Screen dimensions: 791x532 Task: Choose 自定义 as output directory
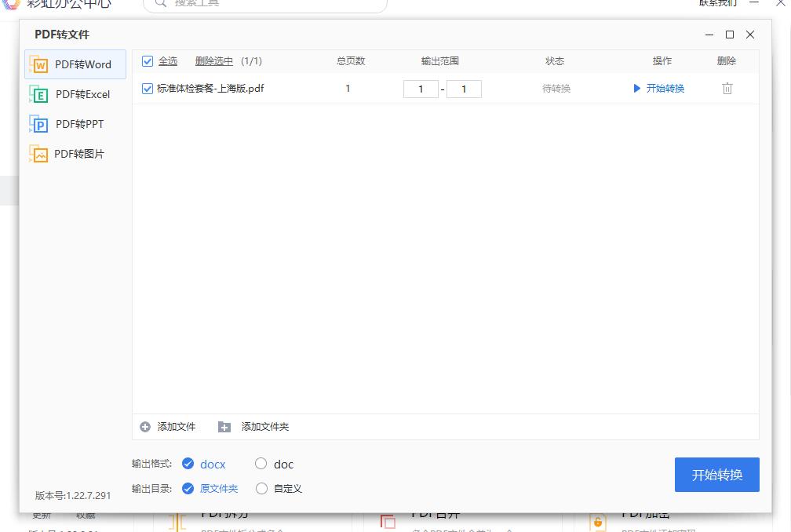point(261,488)
